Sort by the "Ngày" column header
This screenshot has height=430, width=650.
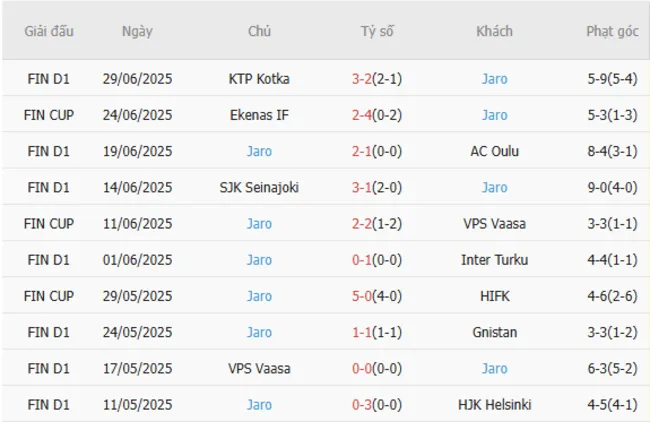pos(137,31)
